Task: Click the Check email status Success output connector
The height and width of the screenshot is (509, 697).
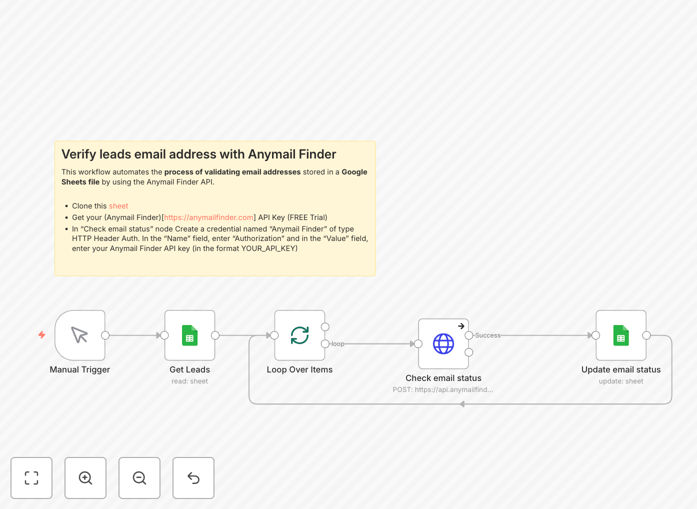Action: click(x=469, y=335)
